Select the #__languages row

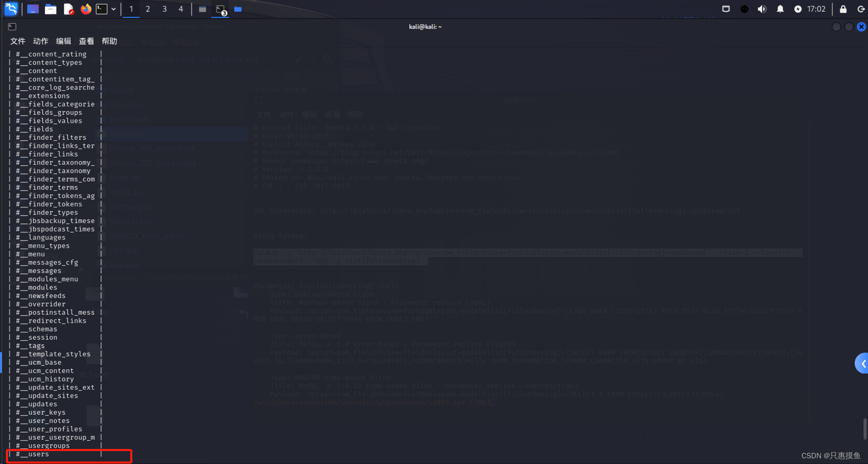tap(56, 237)
